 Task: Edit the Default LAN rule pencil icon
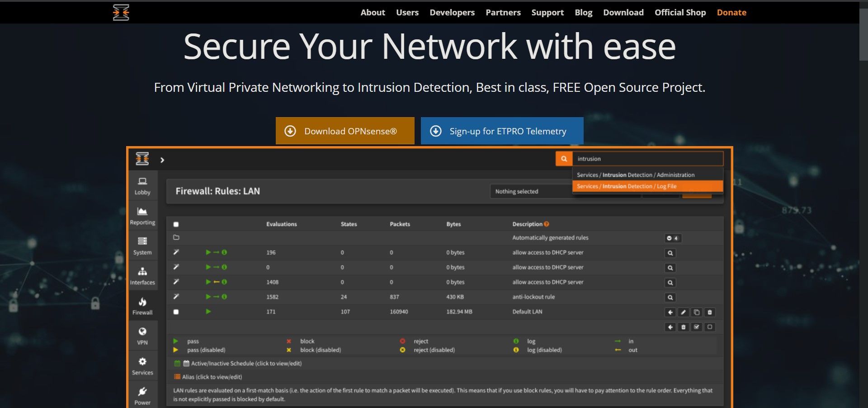pyautogui.click(x=684, y=312)
